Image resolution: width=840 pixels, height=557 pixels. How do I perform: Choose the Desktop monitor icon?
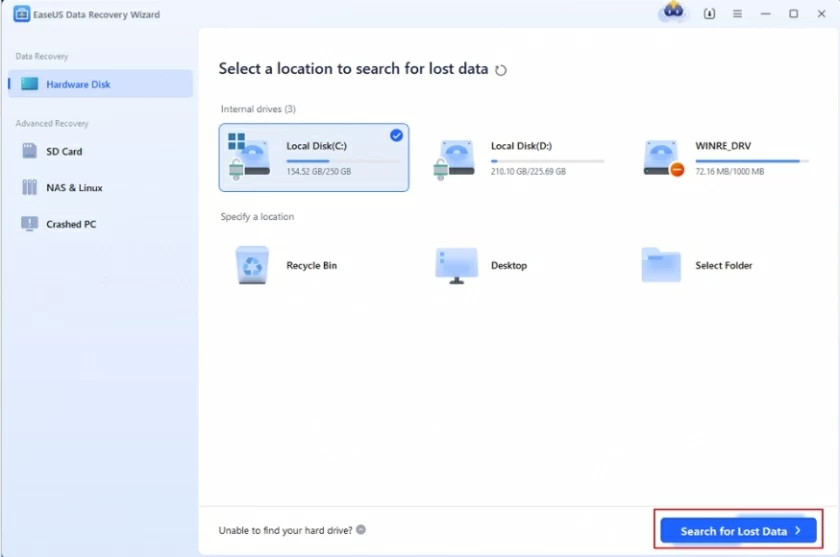coord(456,265)
